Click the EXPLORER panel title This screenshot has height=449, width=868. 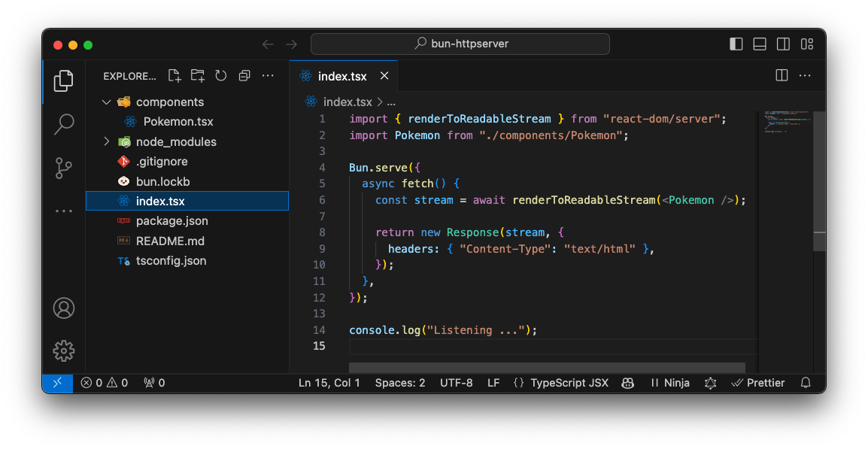click(x=129, y=77)
